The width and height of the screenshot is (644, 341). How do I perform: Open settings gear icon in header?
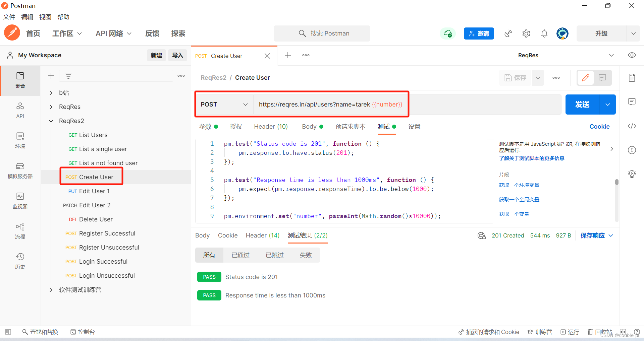point(526,33)
